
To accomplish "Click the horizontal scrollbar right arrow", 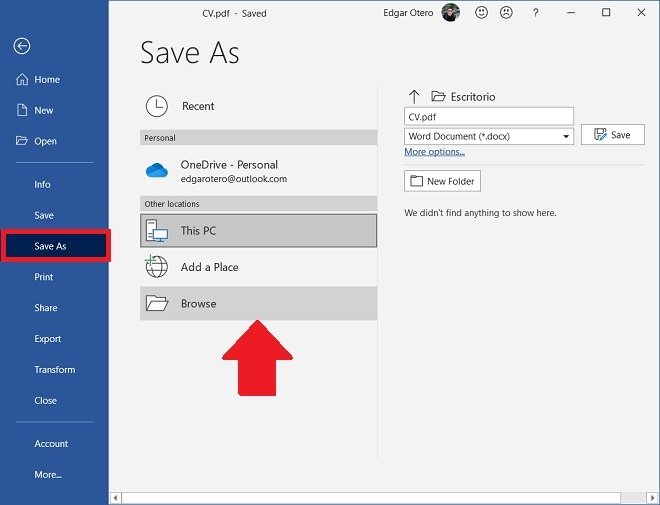I will tap(654, 498).
